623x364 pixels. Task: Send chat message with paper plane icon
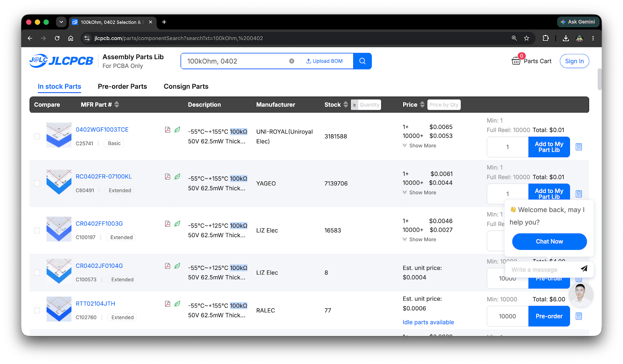click(x=584, y=268)
